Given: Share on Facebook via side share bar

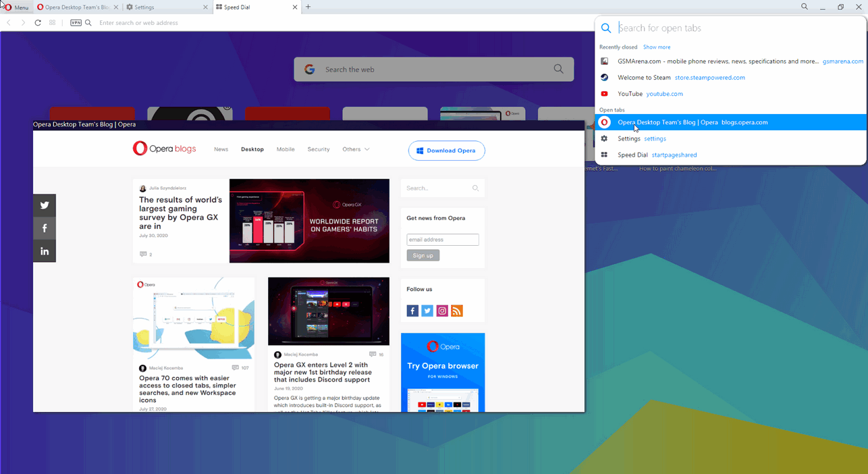Looking at the screenshot, I should [x=45, y=228].
